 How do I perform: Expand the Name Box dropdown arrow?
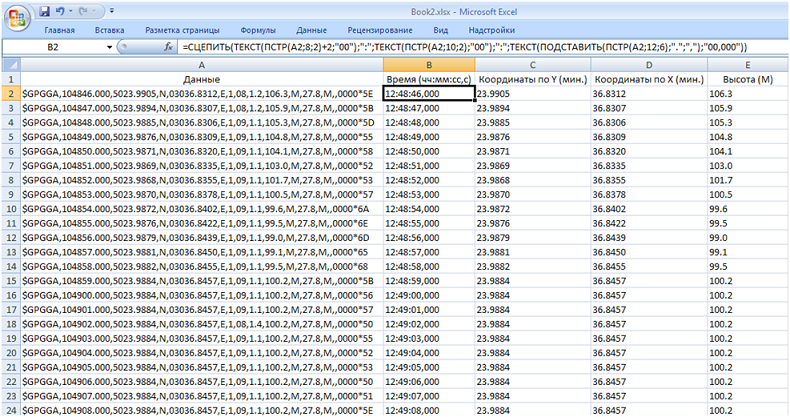[x=109, y=47]
